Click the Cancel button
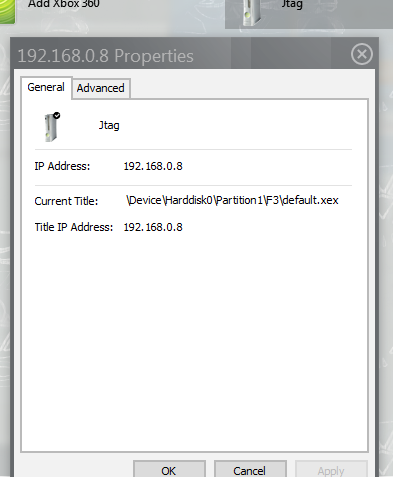 pos(250,469)
